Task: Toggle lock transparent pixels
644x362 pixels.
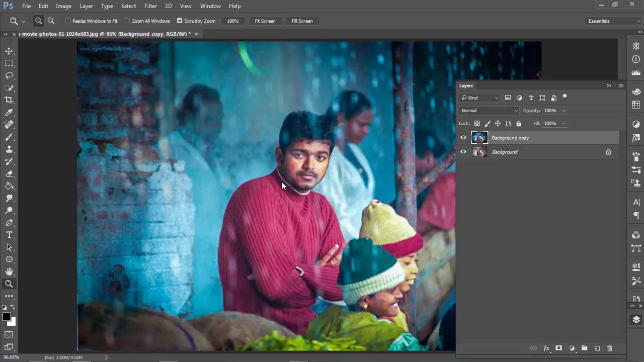Action: (x=477, y=123)
